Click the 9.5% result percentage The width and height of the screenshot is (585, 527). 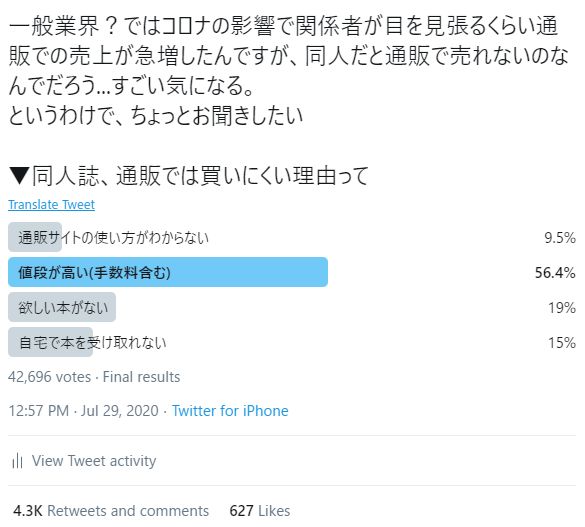pos(560,238)
